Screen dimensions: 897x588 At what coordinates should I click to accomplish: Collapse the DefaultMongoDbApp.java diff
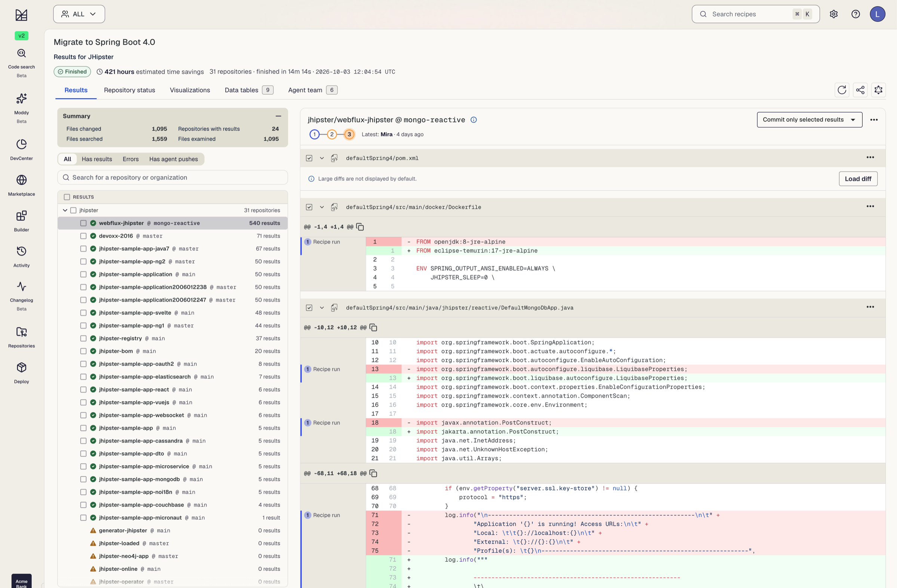tap(321, 308)
